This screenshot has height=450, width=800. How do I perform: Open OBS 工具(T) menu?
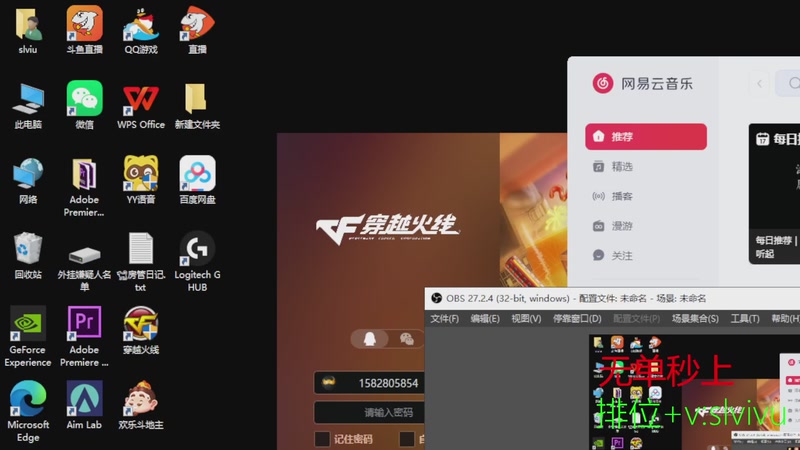744,319
